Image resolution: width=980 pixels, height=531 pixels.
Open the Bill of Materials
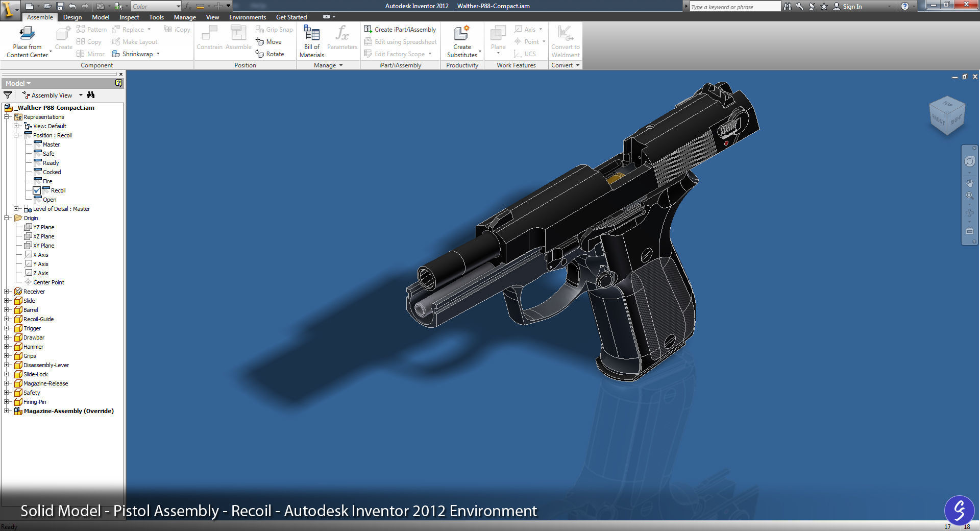pyautogui.click(x=311, y=41)
